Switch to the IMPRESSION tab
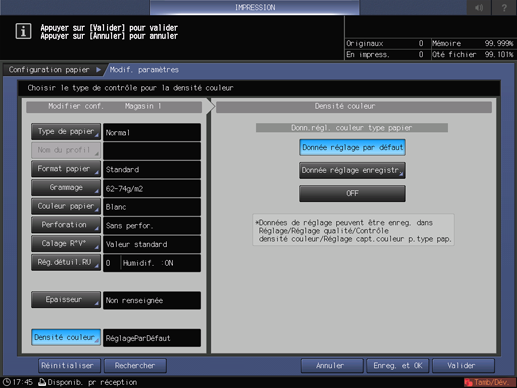Image resolution: width=517 pixels, height=388 pixels. [x=255, y=7]
